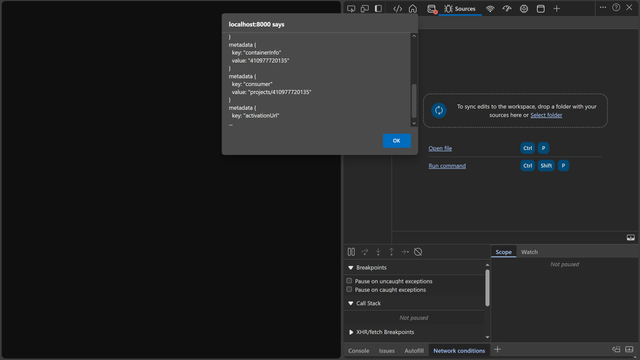Viewport: 640px width, 360px height.
Task: Click the alert dialog scrollbar thumb
Action: (414, 101)
